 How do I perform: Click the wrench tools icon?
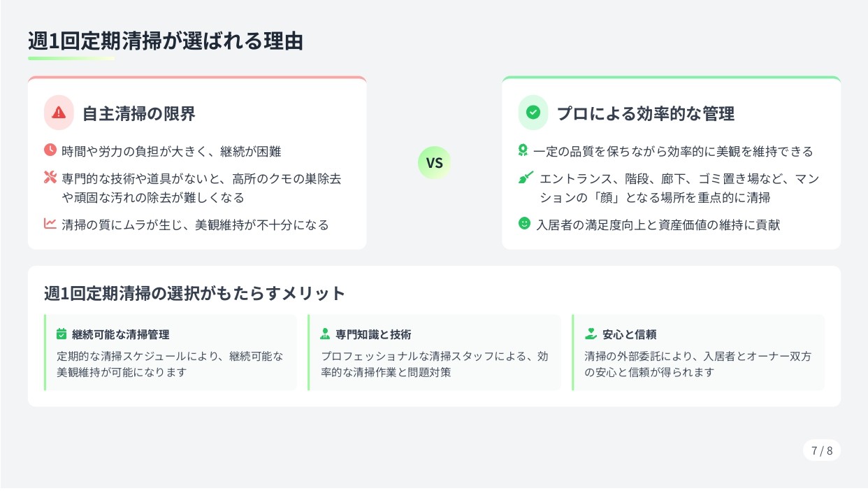click(50, 178)
